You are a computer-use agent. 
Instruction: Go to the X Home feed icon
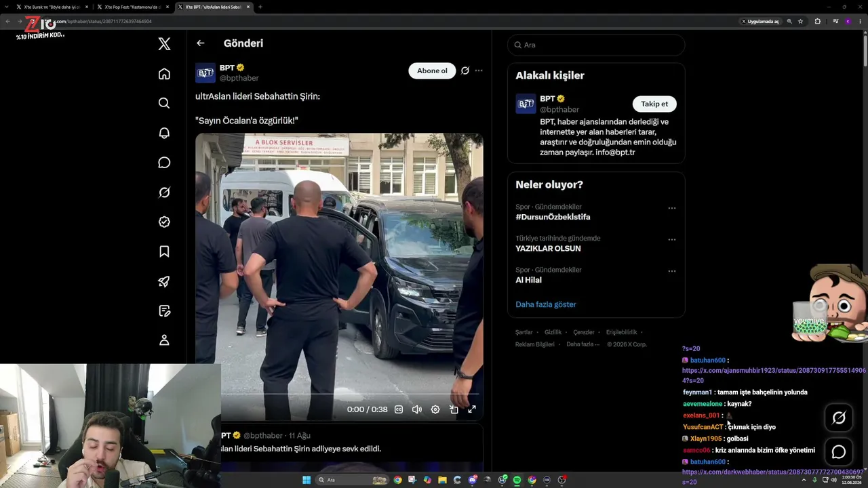click(164, 74)
